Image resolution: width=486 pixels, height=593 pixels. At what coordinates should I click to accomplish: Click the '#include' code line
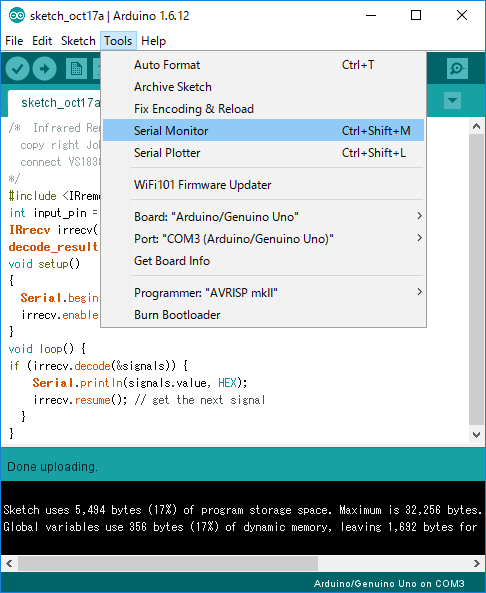(55, 196)
